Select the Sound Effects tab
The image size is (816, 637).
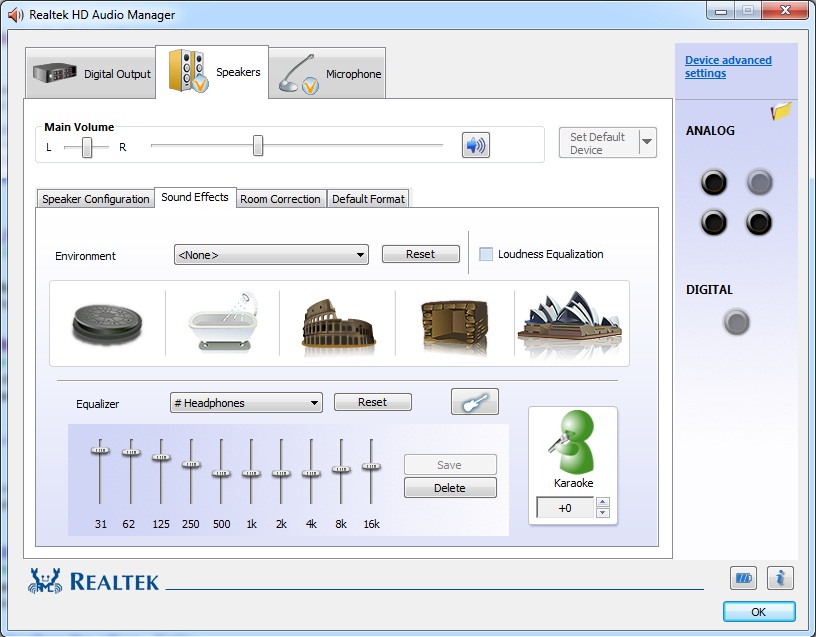click(195, 197)
